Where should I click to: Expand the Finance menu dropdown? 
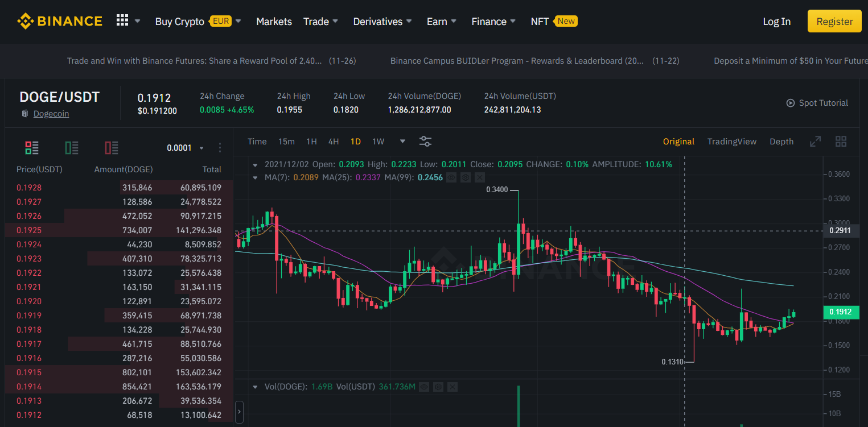click(x=513, y=21)
